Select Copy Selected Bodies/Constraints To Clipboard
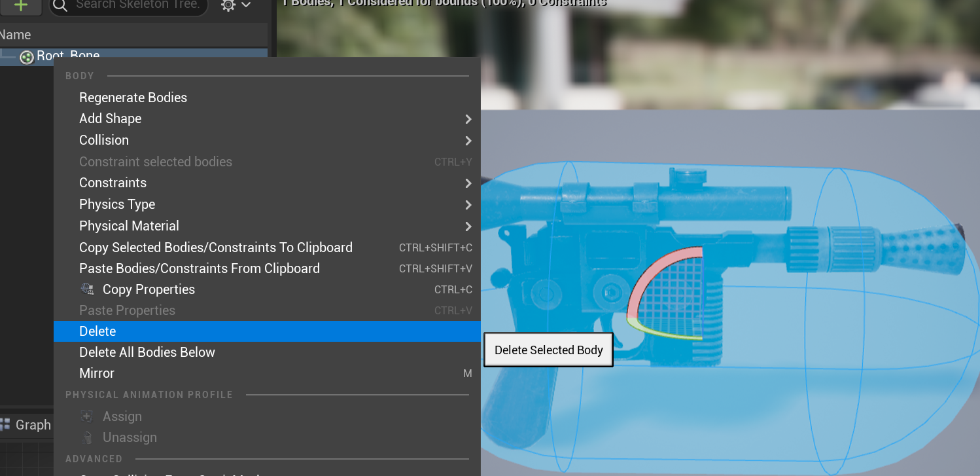Image resolution: width=980 pixels, height=476 pixels. point(267,247)
